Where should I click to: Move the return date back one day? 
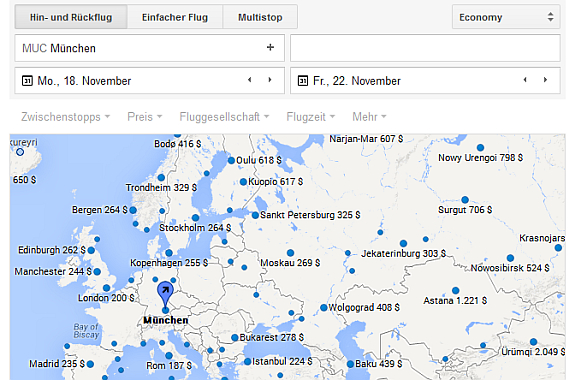click(x=525, y=80)
